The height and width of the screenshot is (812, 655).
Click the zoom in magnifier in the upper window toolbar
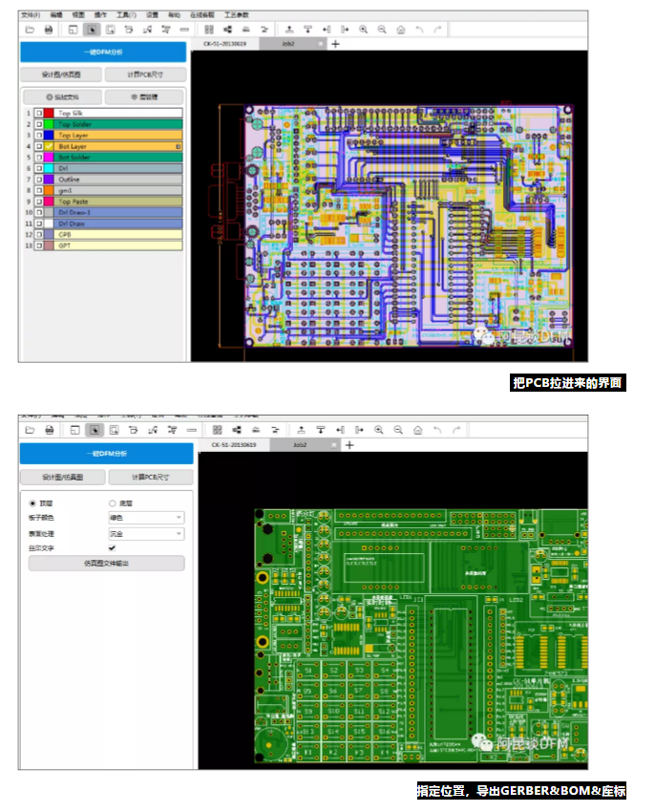364,30
